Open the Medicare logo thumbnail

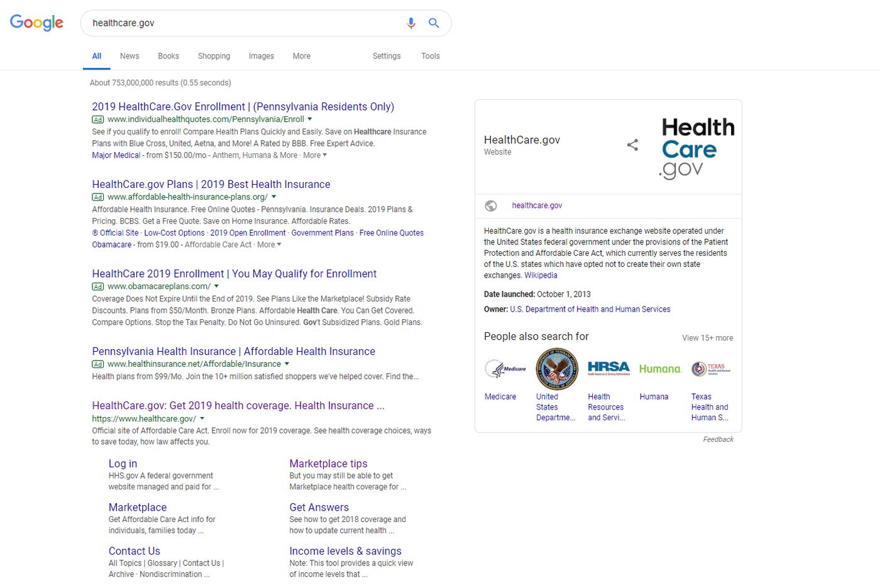click(x=505, y=369)
